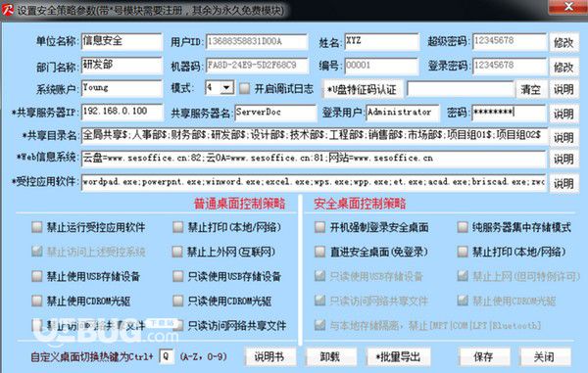Click the empty U盘特征码 input field
This screenshot has width=588, height=373.
coord(461,89)
